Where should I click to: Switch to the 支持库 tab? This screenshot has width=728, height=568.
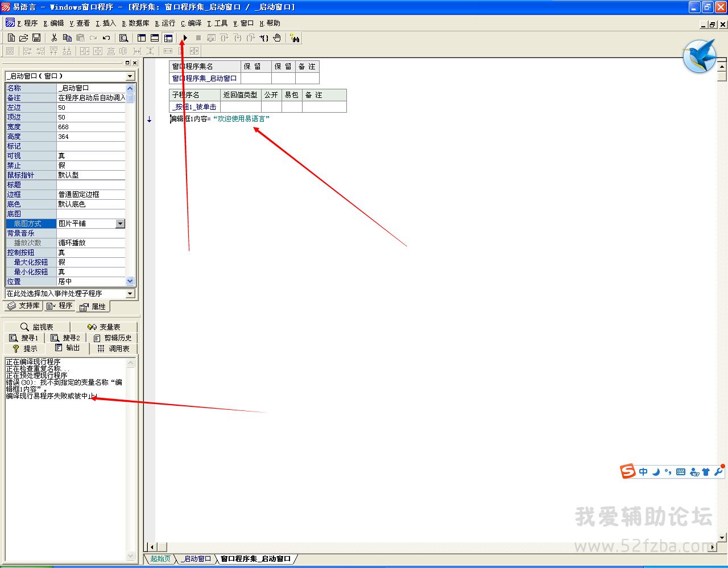click(23, 306)
